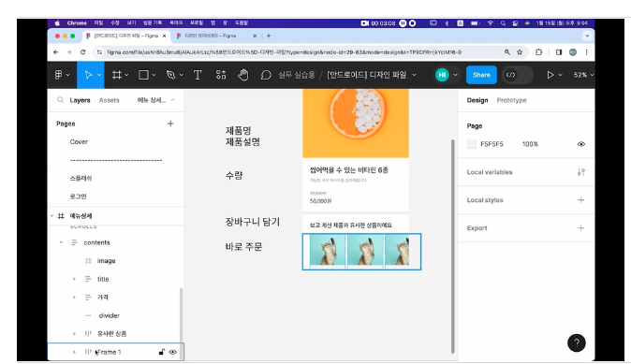
Task: Click the orange product image on canvas
Action: click(x=356, y=124)
